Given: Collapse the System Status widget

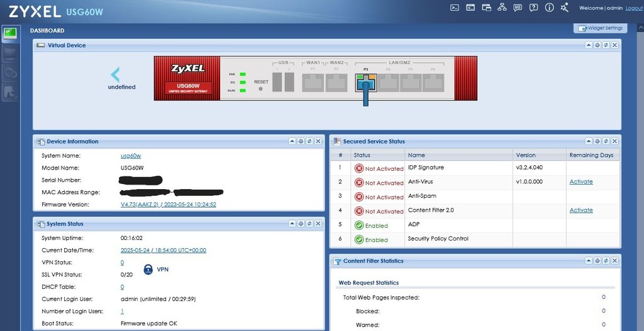Looking at the screenshot, I should click(292, 224).
